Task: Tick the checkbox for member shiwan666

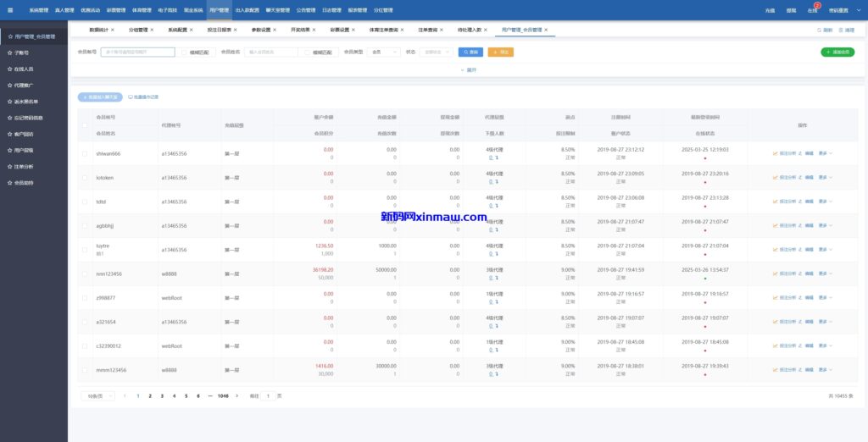Action: (84, 153)
